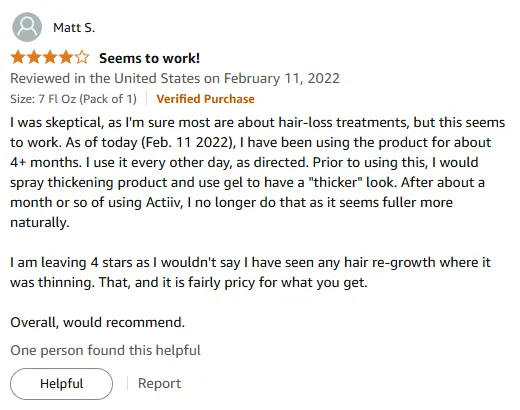Image resolution: width=520 pixels, height=410 pixels.
Task: Select the Size: 7 Fl Oz (Pack of 1) text
Action: 73,99
